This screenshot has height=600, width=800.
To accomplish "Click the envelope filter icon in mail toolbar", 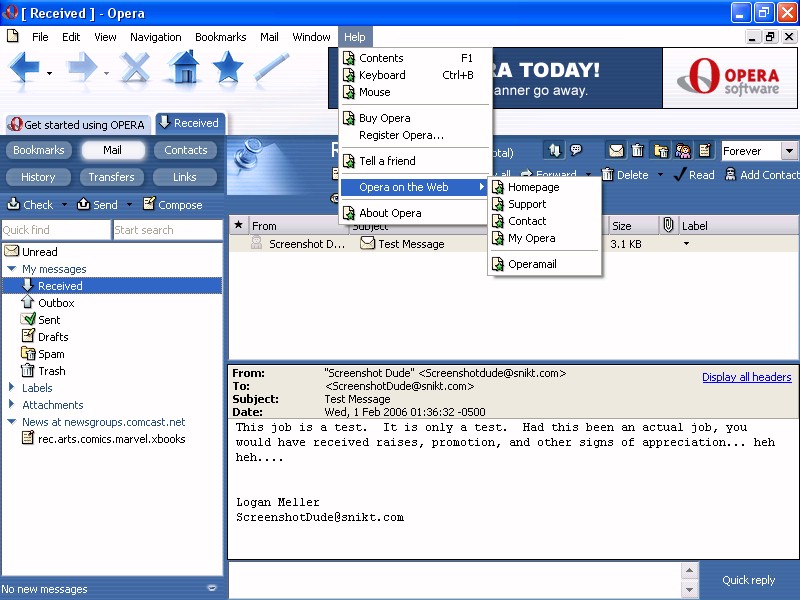I will [x=616, y=151].
